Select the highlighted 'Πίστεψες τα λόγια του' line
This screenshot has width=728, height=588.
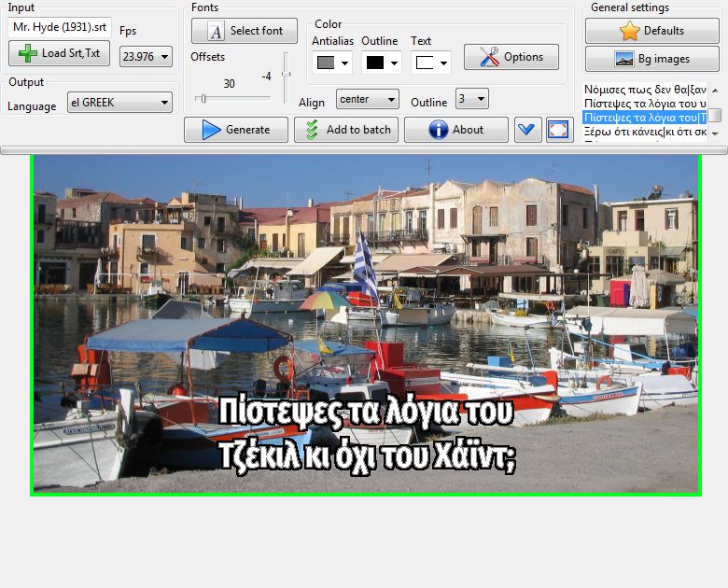coord(645,118)
